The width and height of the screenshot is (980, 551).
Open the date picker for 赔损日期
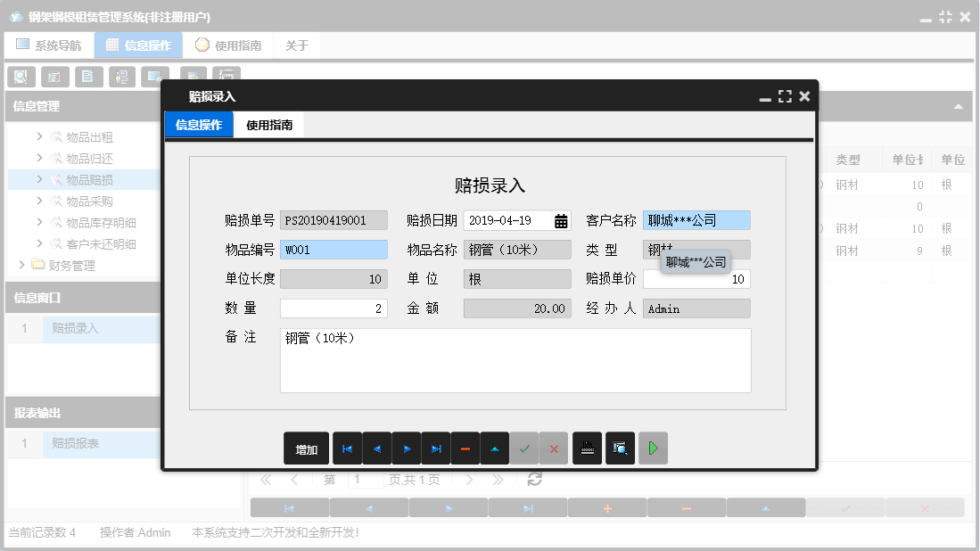click(561, 219)
